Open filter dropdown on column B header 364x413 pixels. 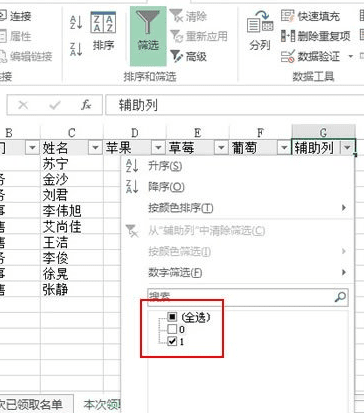pos(32,147)
